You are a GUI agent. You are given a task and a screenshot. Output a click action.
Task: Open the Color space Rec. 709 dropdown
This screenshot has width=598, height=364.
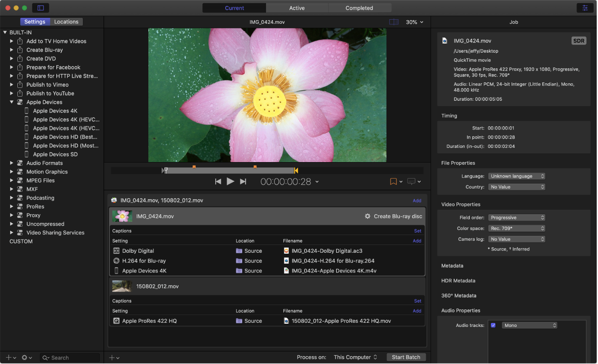[x=516, y=228]
